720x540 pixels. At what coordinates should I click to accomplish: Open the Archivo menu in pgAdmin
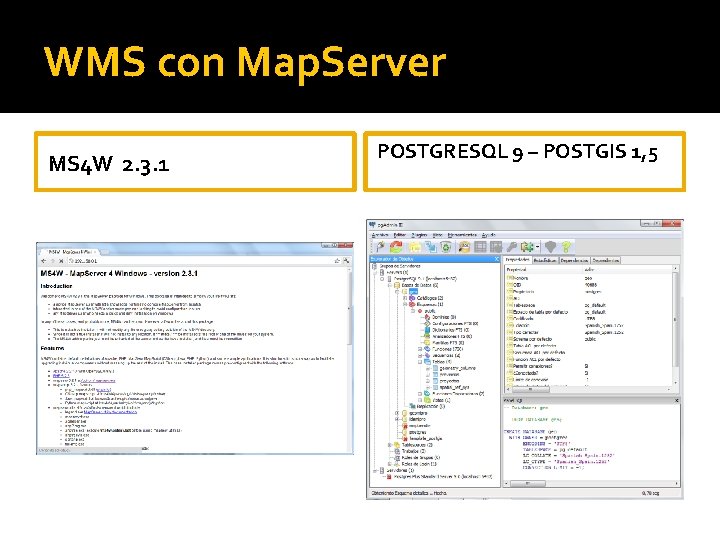[380, 235]
